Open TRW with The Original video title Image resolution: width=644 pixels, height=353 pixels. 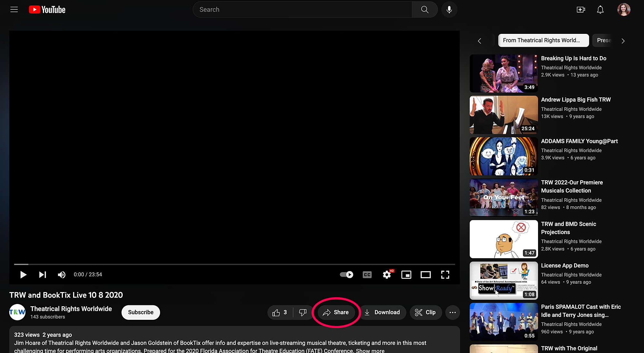(569, 348)
